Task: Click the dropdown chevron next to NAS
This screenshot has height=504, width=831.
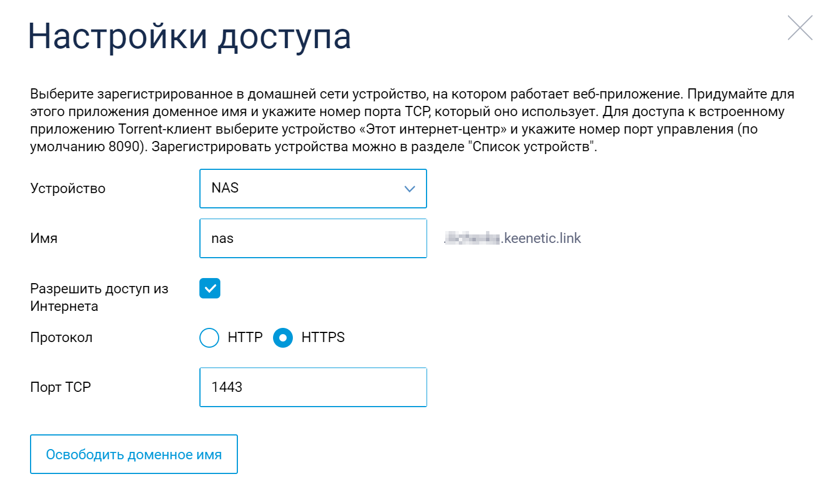Action: tap(409, 189)
